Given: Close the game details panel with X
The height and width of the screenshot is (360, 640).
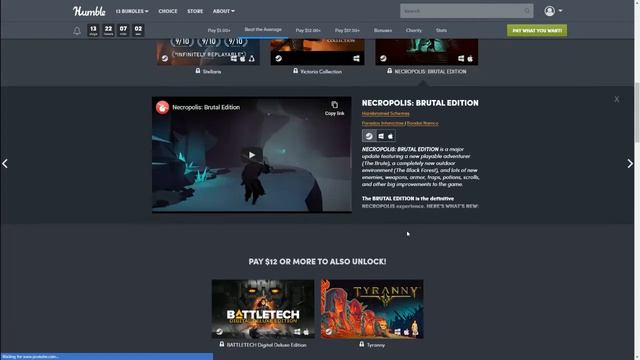Looking at the screenshot, I should 616,99.
